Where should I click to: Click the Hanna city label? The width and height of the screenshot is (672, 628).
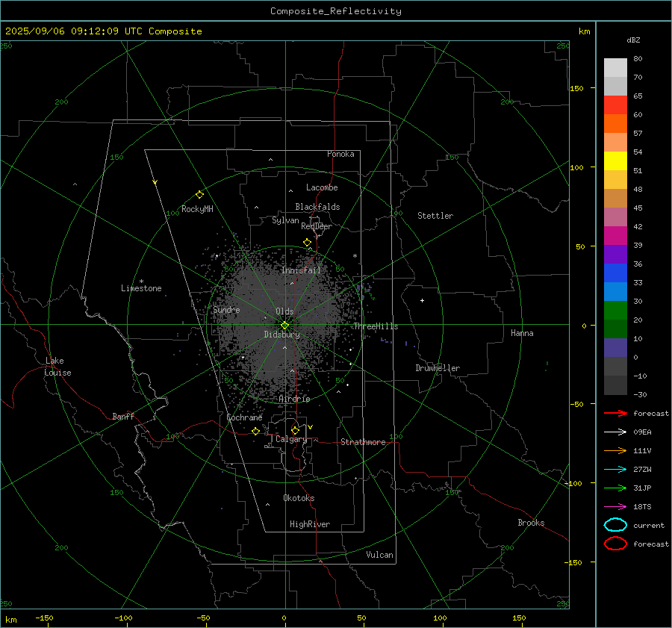point(522,333)
